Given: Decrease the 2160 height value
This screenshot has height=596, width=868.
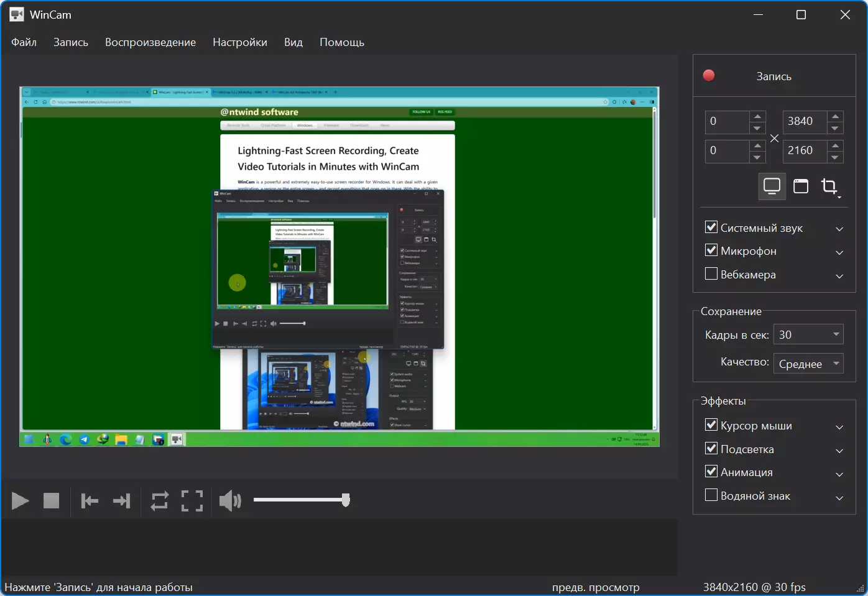Looking at the screenshot, I should tap(836, 157).
